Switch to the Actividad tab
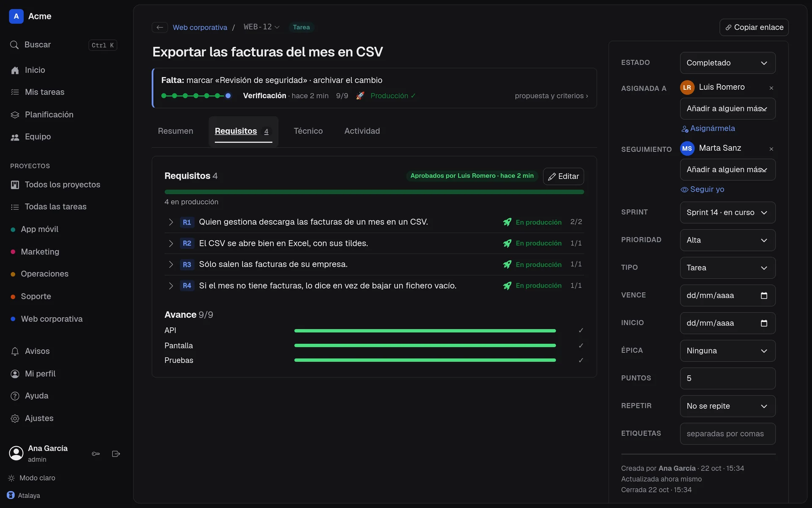 pyautogui.click(x=362, y=131)
